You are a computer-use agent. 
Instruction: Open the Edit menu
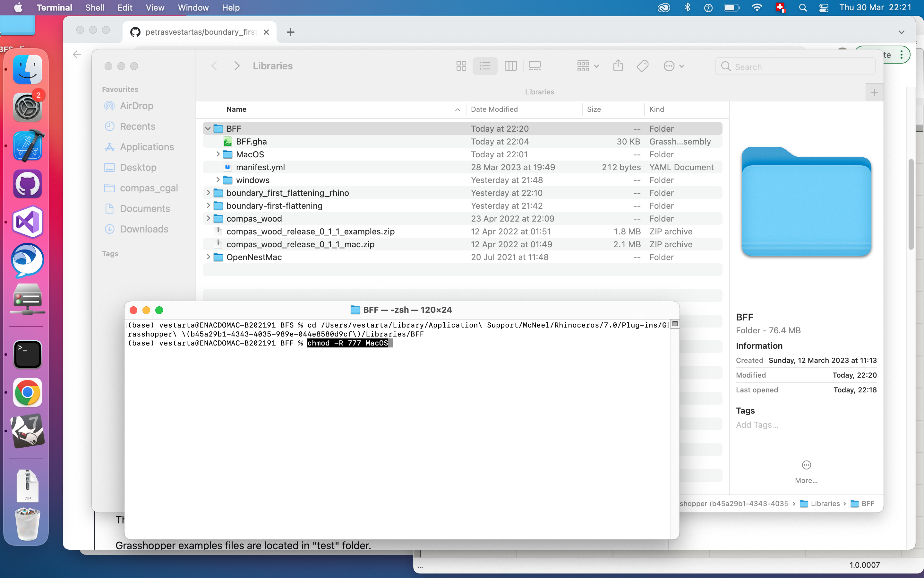[x=124, y=8]
